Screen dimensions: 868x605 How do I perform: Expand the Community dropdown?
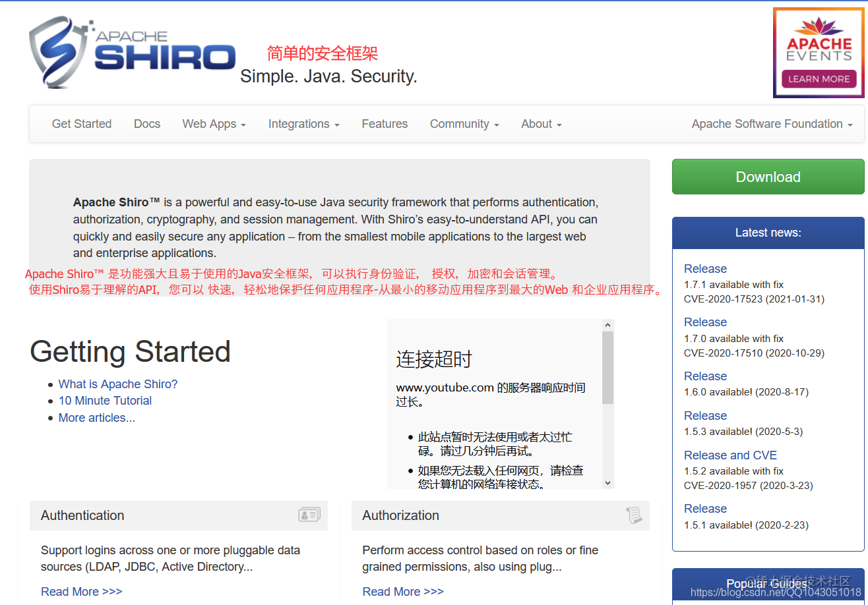click(464, 124)
